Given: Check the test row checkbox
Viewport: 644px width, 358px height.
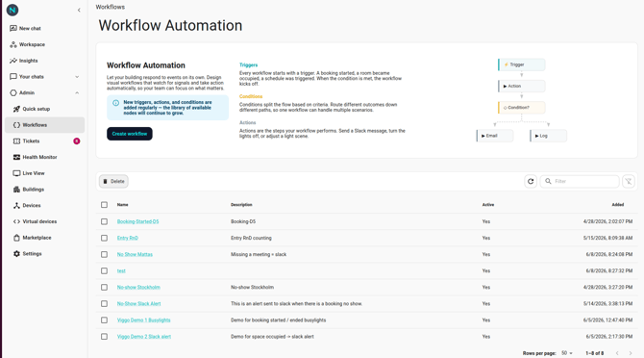Looking at the screenshot, I should pyautogui.click(x=105, y=270).
